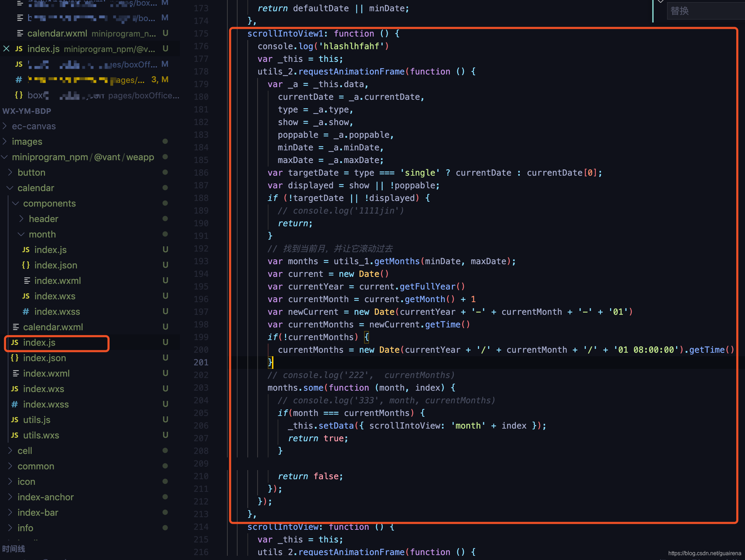Click line number 201 in the gutter

point(201,362)
